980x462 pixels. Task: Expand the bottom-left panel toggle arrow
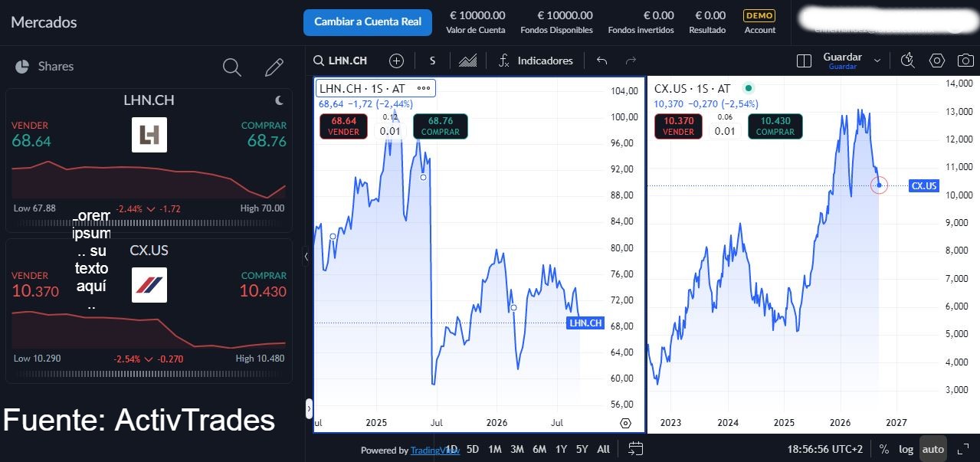pos(309,408)
